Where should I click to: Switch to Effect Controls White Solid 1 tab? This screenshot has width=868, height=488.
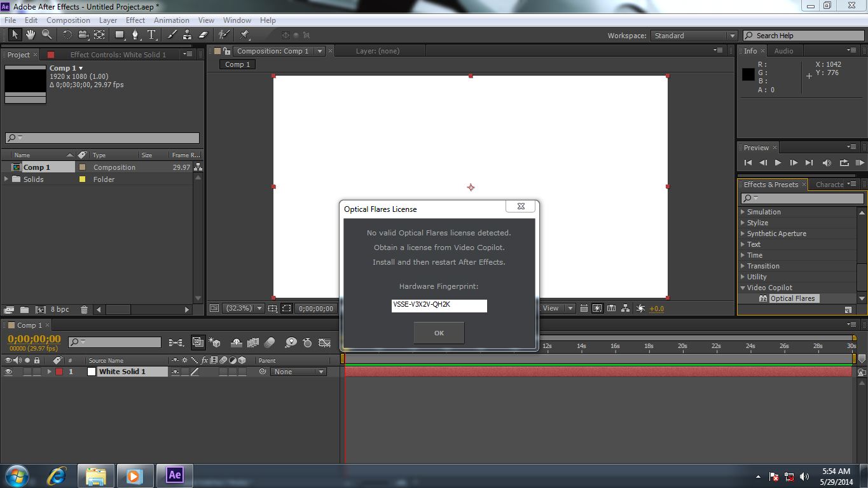(118, 55)
